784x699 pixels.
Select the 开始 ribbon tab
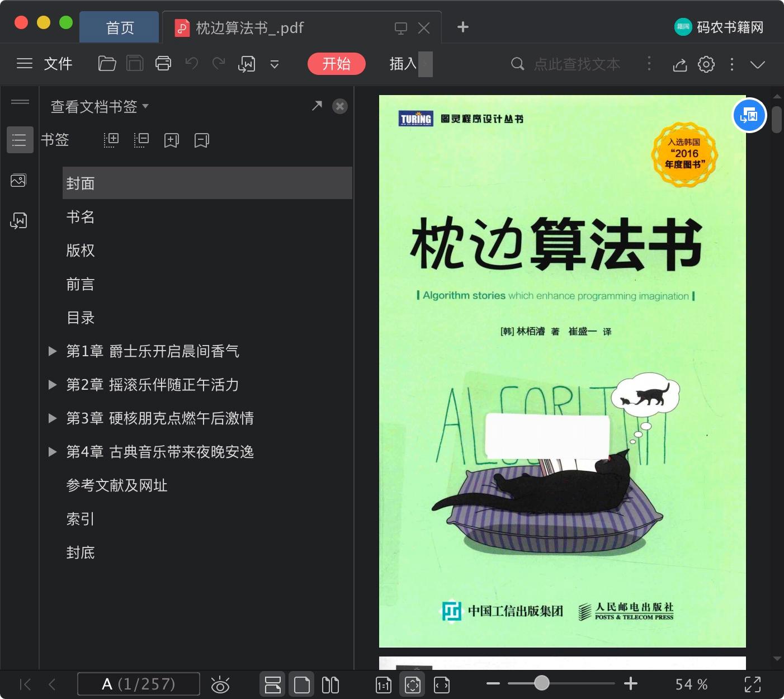(337, 64)
